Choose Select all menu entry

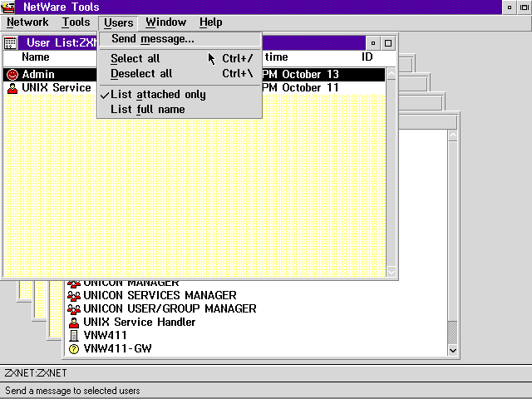[x=180, y=58]
